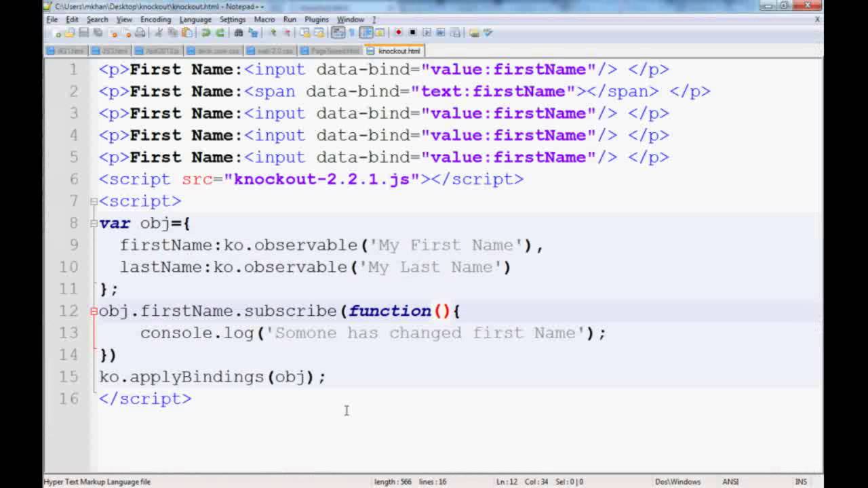Screen dimensions: 868x488
Task: Click the Redo green arrow icon
Action: [220, 33]
